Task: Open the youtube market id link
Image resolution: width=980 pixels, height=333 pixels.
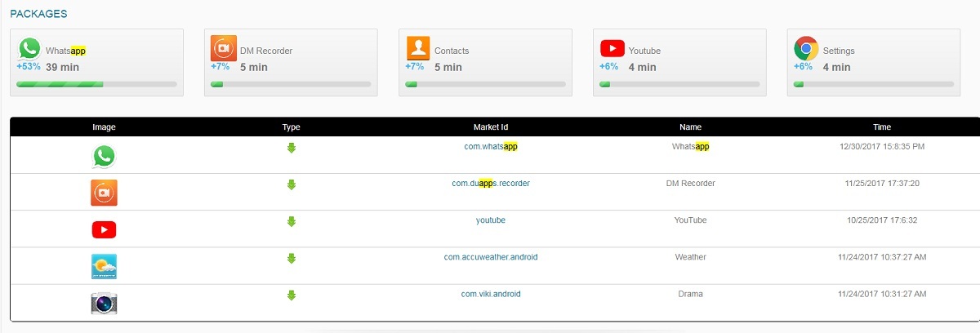Action: click(x=491, y=220)
